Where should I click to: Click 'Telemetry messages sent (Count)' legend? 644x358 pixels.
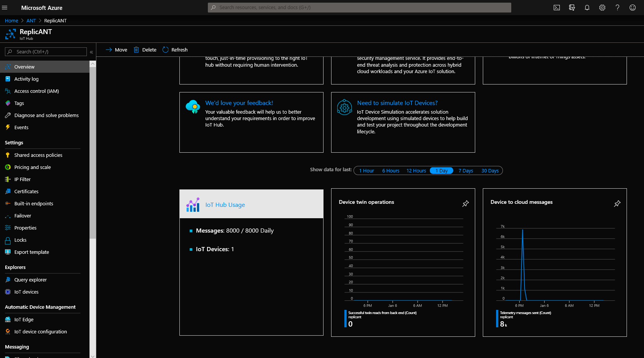tap(525, 313)
